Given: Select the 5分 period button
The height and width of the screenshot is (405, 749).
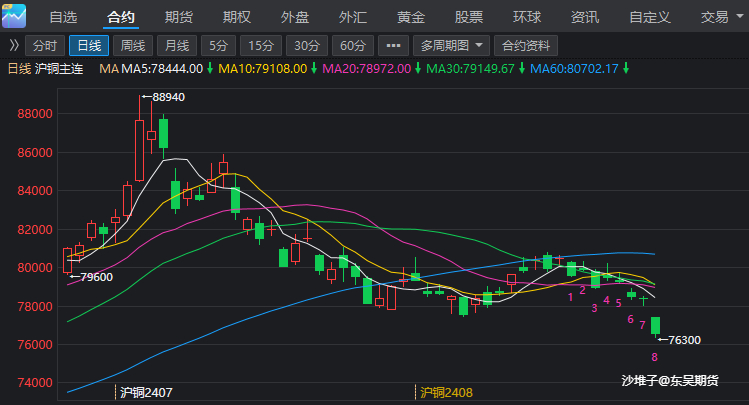Looking at the screenshot, I should click(x=218, y=46).
